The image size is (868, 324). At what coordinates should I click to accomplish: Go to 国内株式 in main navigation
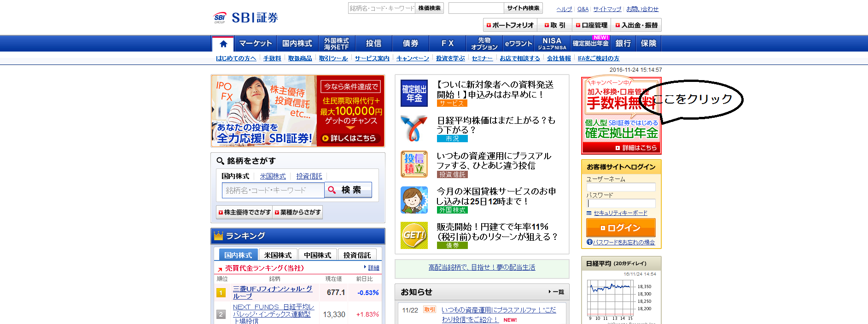tap(297, 44)
